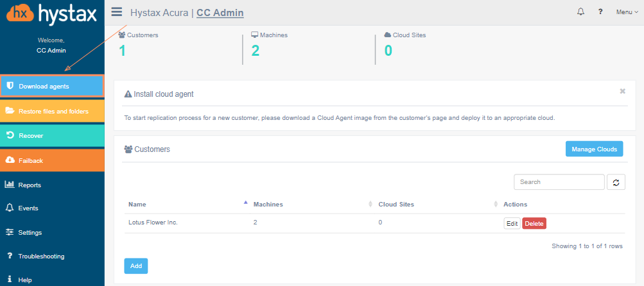The image size is (644, 286).
Task: Dismiss the Install cloud agent notice
Action: tap(622, 91)
